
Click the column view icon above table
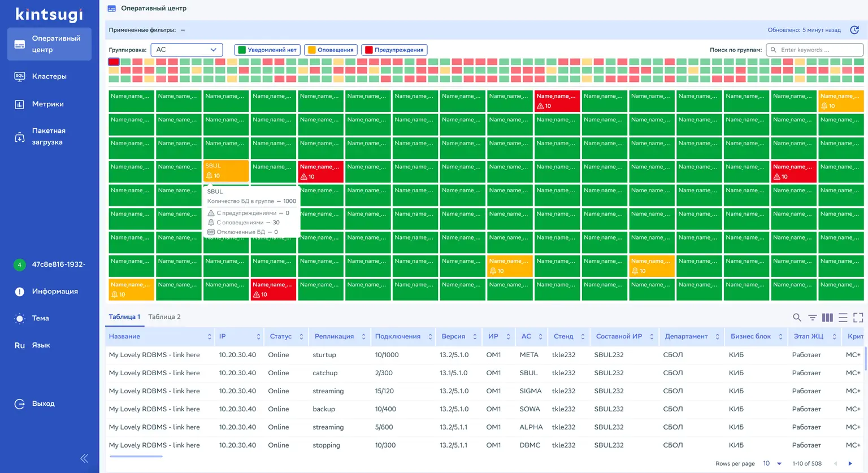(x=827, y=318)
